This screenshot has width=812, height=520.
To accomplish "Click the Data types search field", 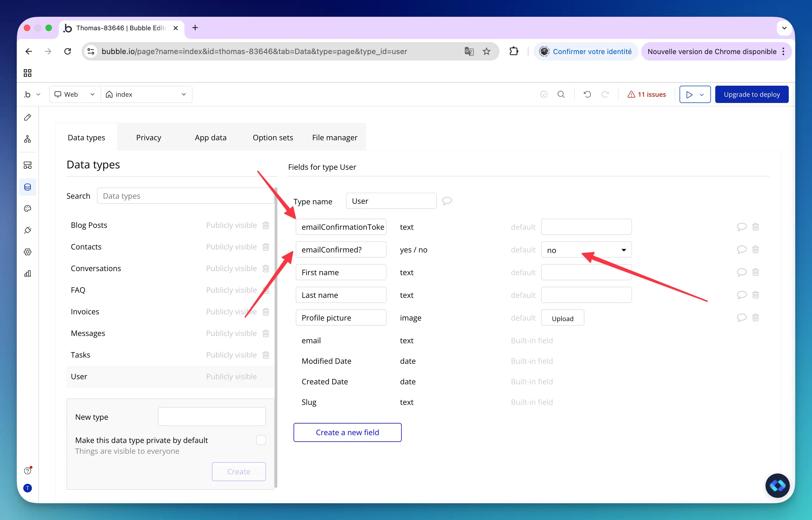I will tap(186, 196).
